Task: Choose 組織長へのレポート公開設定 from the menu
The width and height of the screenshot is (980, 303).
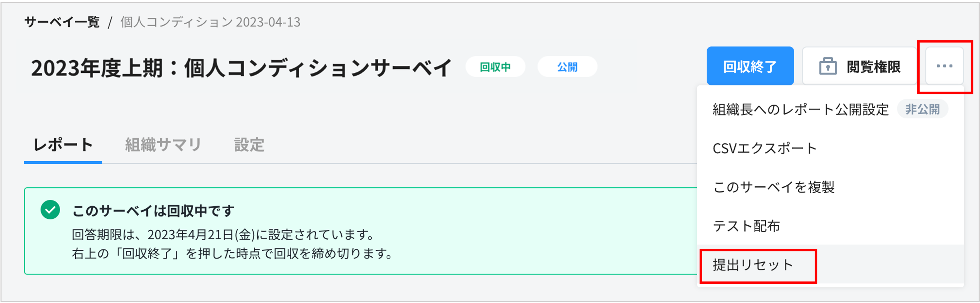Action: [800, 110]
